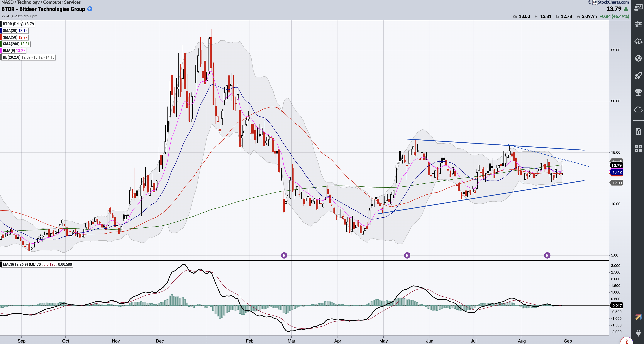Click the Oct label on time axis
The height and width of the screenshot is (344, 644).
65,341
